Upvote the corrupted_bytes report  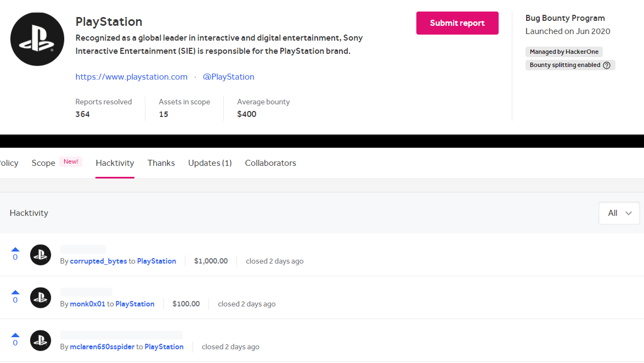pos(15,249)
